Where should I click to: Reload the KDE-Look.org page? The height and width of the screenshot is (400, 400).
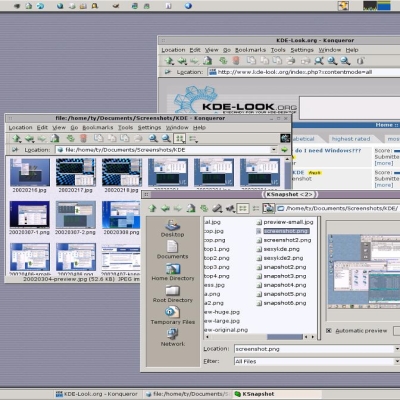coord(223,61)
